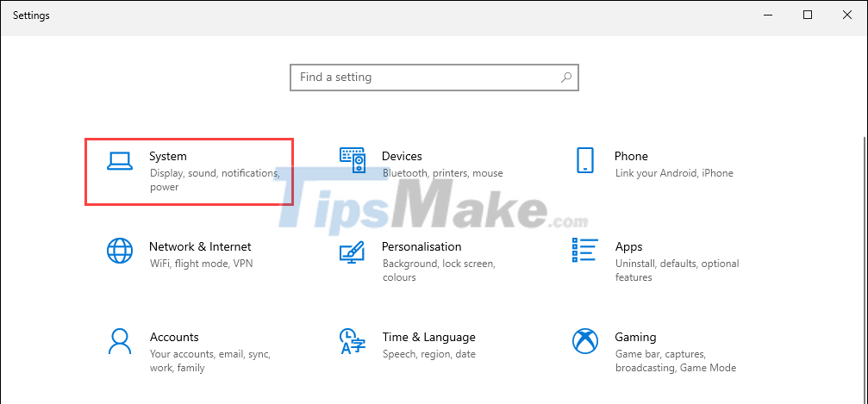Click the System laptop icon
The width and height of the screenshot is (868, 404).
tap(119, 161)
